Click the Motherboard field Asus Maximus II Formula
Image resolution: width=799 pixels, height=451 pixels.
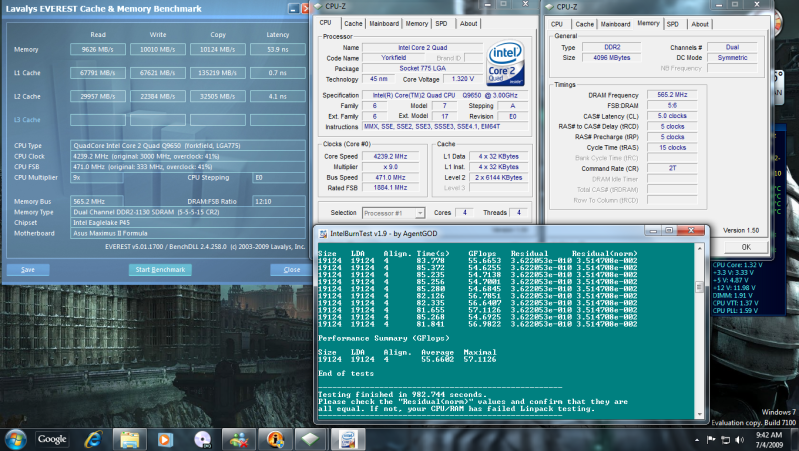point(188,233)
